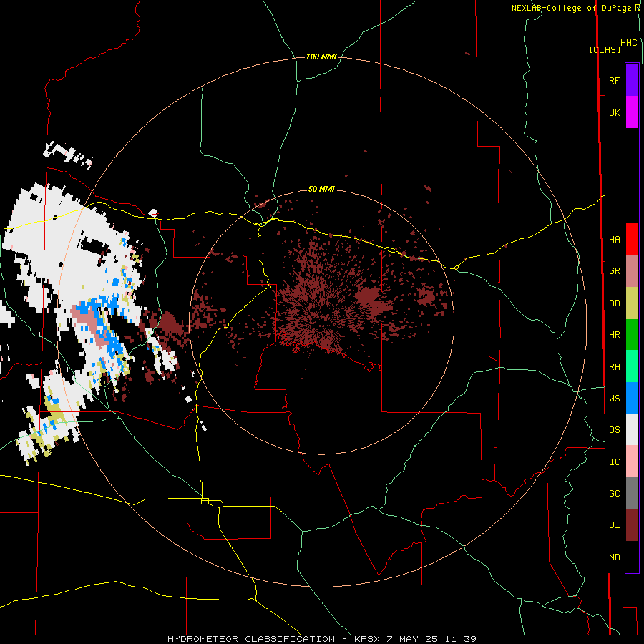This screenshot has height=644, width=644.
Task: Click the BI dark-red legend swatch
Action: point(632,525)
